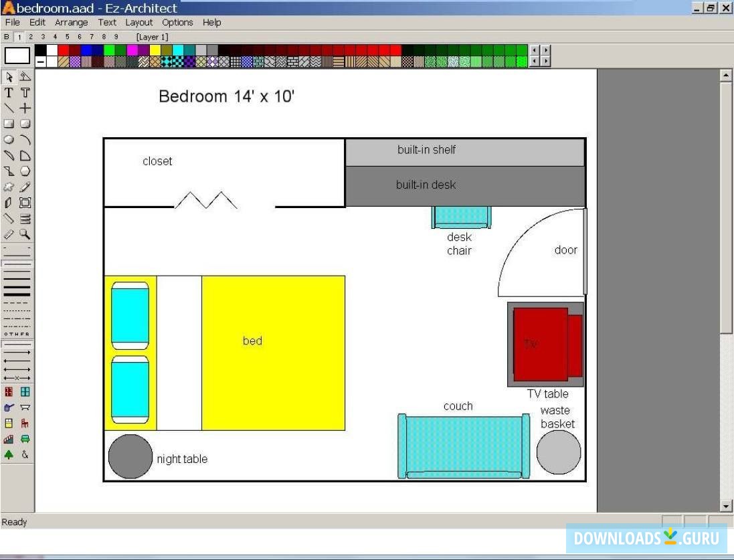Select the rectangle shape tool
This screenshot has width=734, height=560.
(x=9, y=124)
